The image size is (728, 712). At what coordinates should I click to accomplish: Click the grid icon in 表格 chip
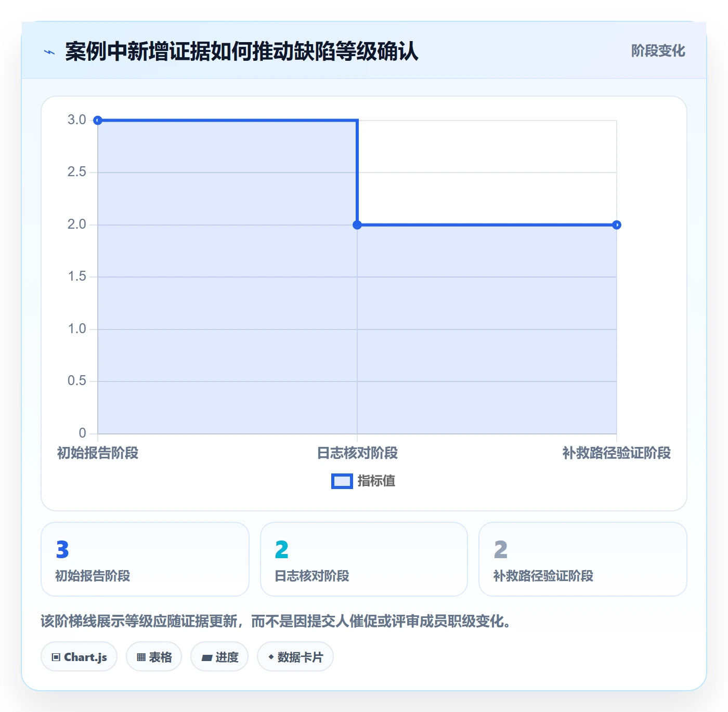click(141, 657)
